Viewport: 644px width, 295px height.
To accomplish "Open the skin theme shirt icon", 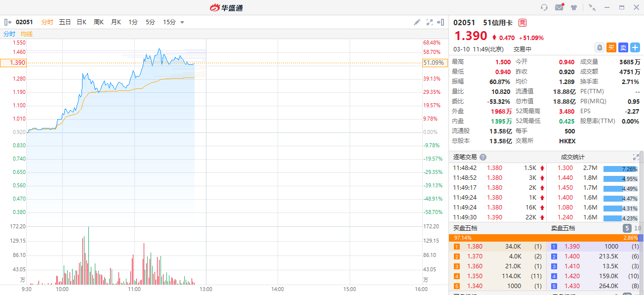I will coord(574,7).
